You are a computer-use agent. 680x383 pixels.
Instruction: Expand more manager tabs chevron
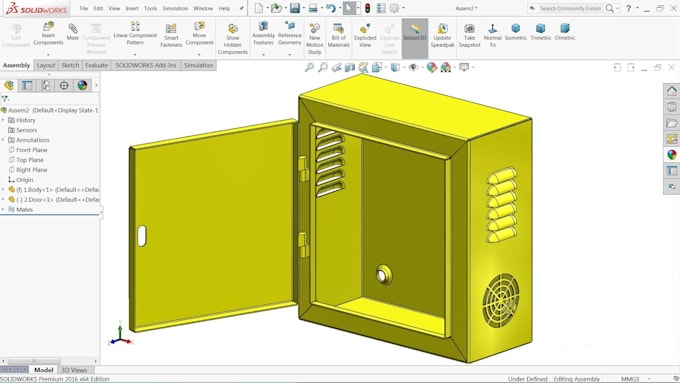point(96,85)
